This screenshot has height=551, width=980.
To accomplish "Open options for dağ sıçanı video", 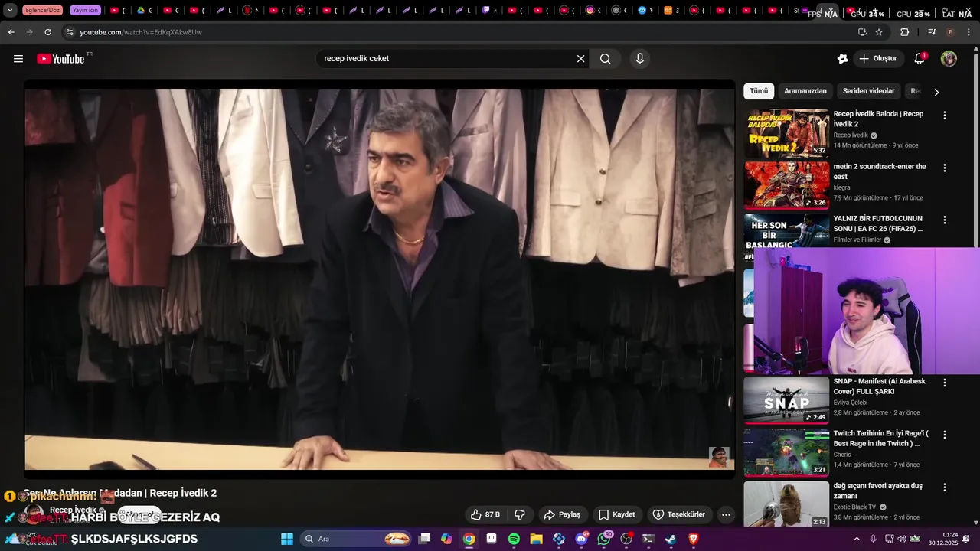I will [944, 487].
